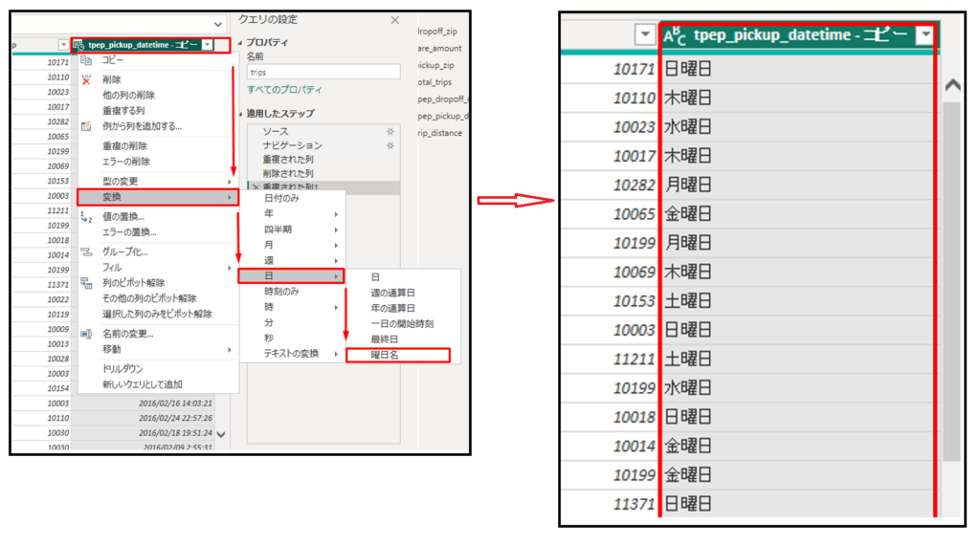Open filter dropdown on the right result column header

click(x=925, y=35)
